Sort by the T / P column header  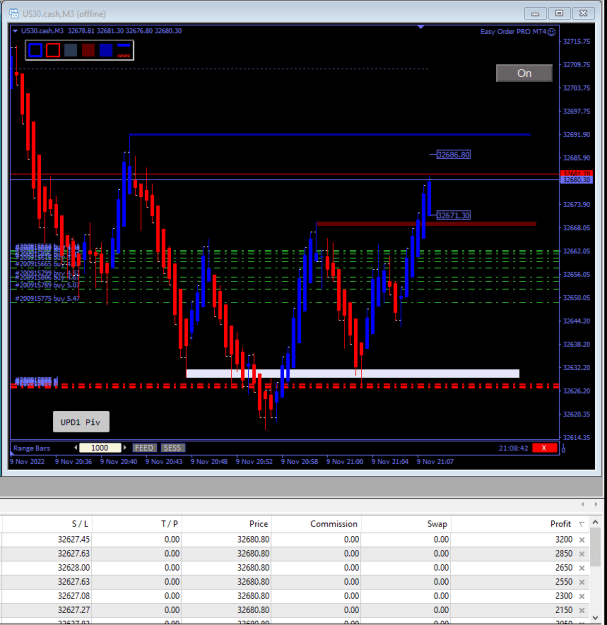(137, 524)
